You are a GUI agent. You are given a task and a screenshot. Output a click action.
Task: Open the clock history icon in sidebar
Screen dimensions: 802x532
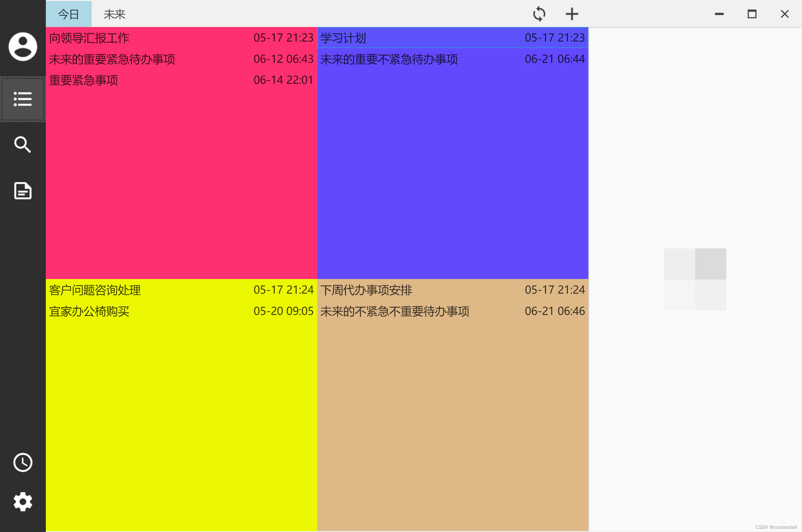click(23, 463)
